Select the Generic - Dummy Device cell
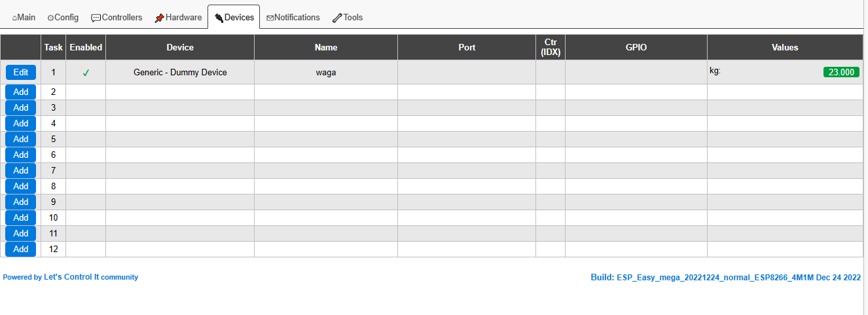This screenshot has width=868, height=315. (180, 72)
